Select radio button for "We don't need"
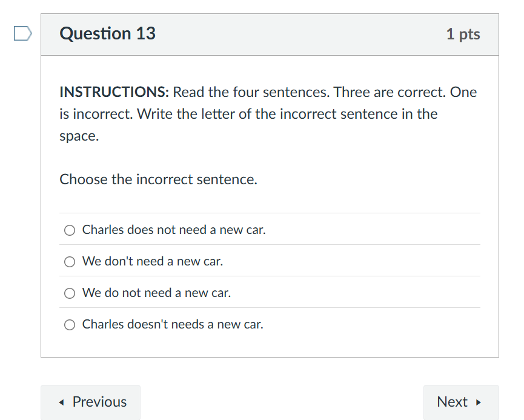This screenshot has width=524, height=420. point(70,262)
